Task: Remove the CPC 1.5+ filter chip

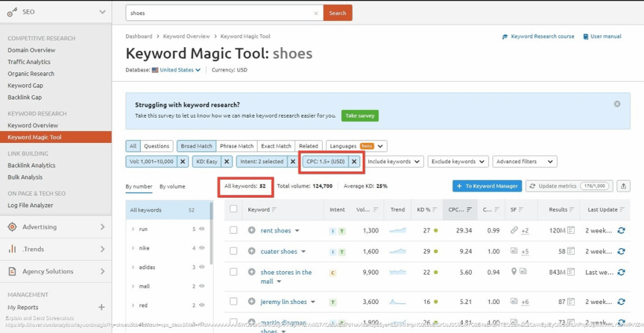Action: pyautogui.click(x=354, y=162)
